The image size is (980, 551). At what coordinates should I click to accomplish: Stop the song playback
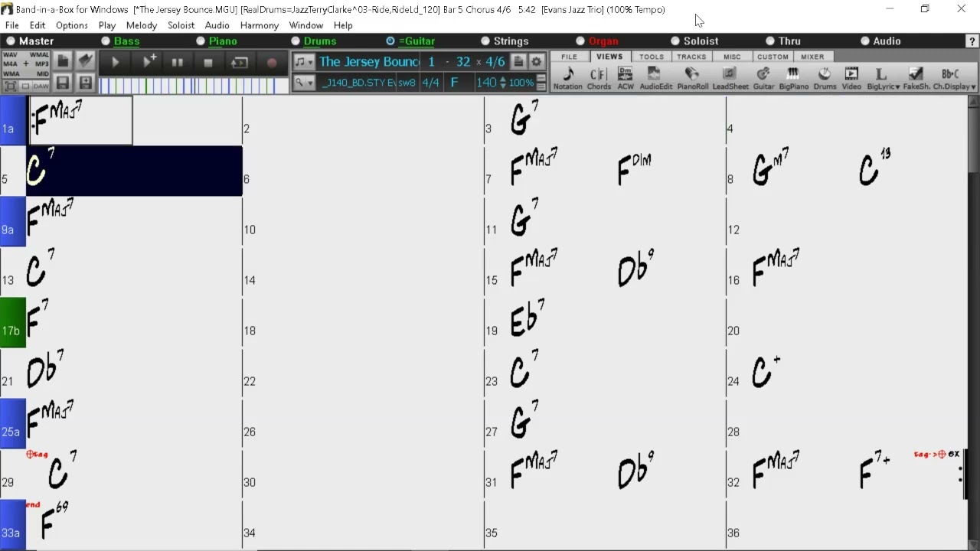(x=207, y=63)
